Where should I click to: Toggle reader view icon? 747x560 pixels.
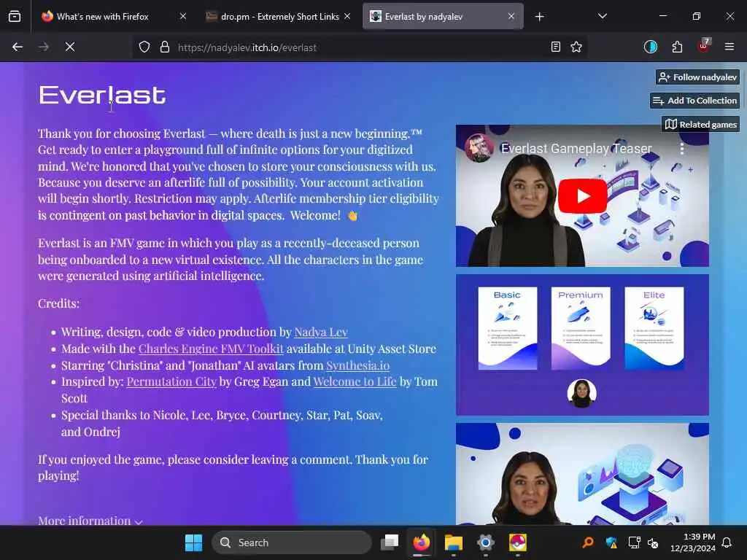click(555, 47)
